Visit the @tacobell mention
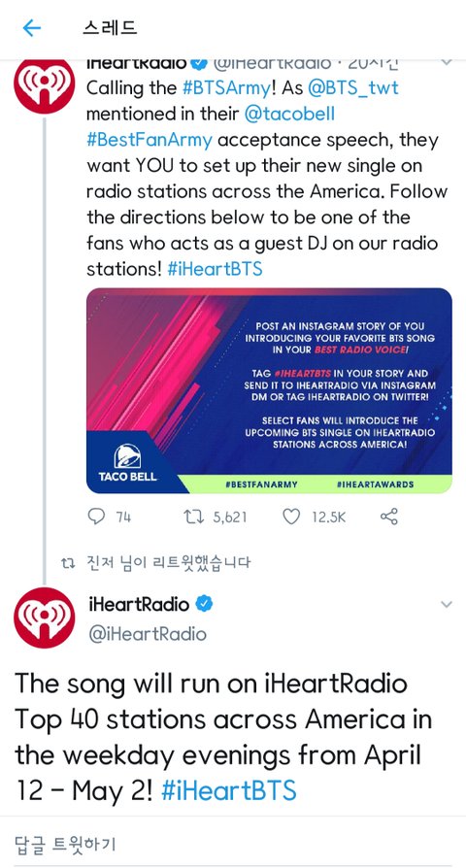The image size is (466, 868). click(289, 114)
